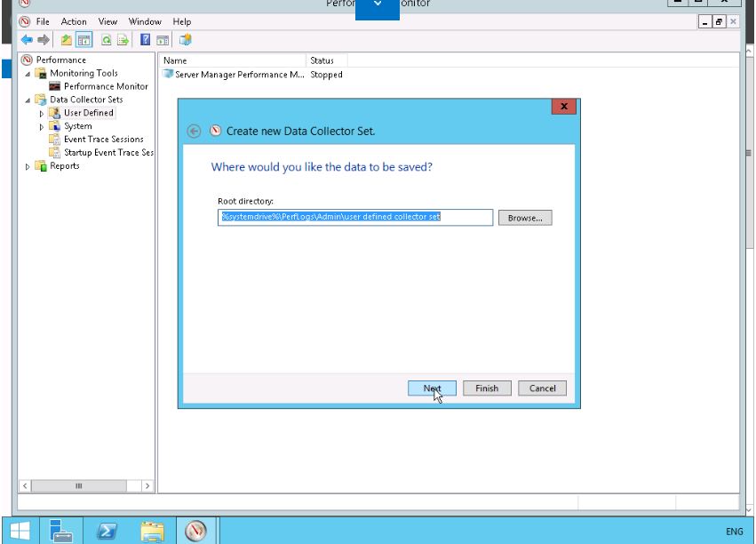Collapse the Monitoring Tools tree node

pyautogui.click(x=28, y=74)
